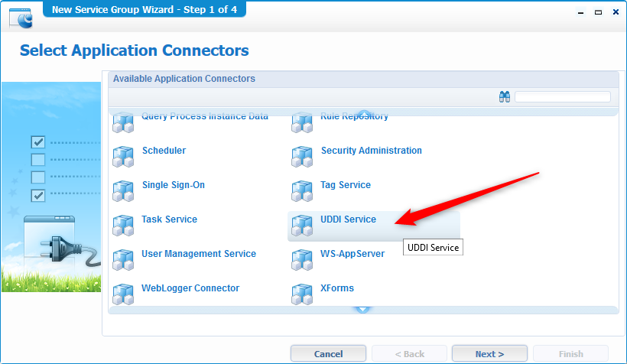Pick Query Process Instance Data connector
Viewport: 627px width, 364px height.
[204, 118]
